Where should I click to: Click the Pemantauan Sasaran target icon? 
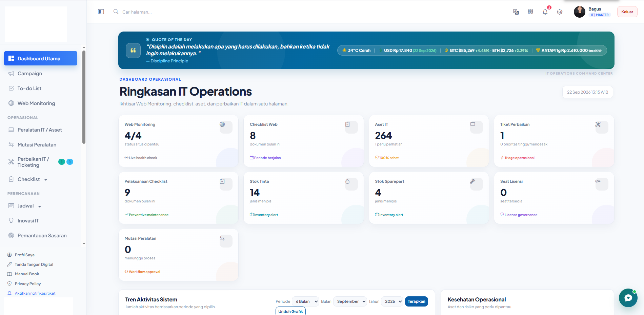11,236
